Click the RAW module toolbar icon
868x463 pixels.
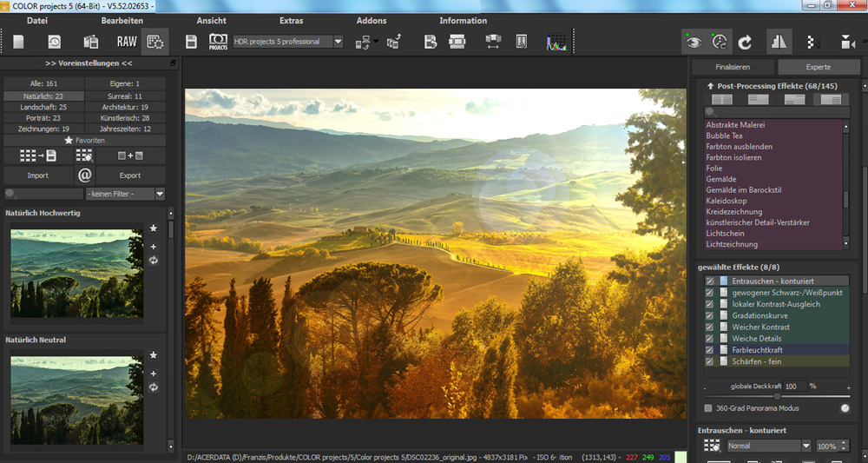point(127,42)
